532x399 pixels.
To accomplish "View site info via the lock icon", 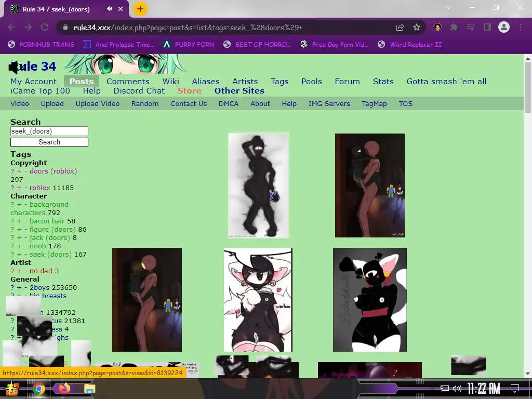I will pyautogui.click(x=65, y=27).
